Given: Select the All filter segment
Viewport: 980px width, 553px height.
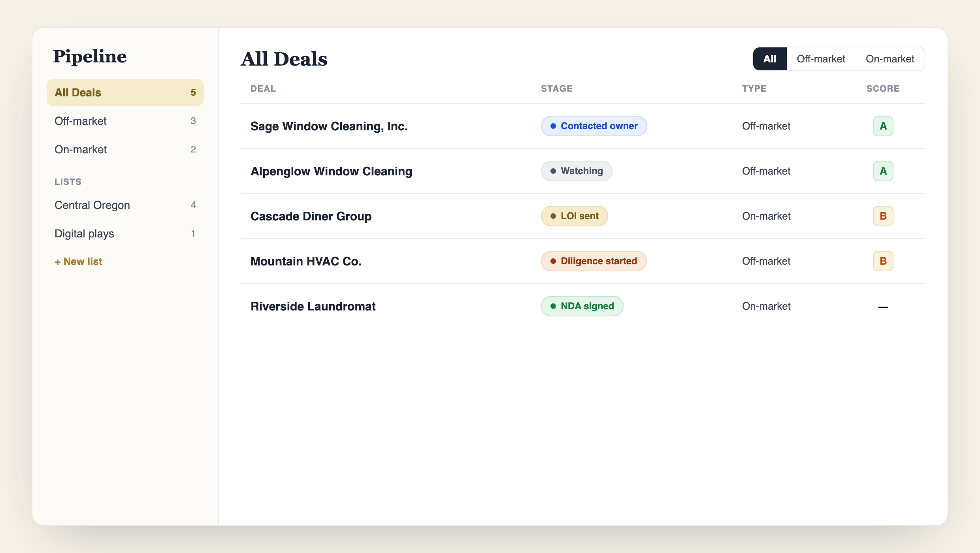Looking at the screenshot, I should pyautogui.click(x=769, y=59).
